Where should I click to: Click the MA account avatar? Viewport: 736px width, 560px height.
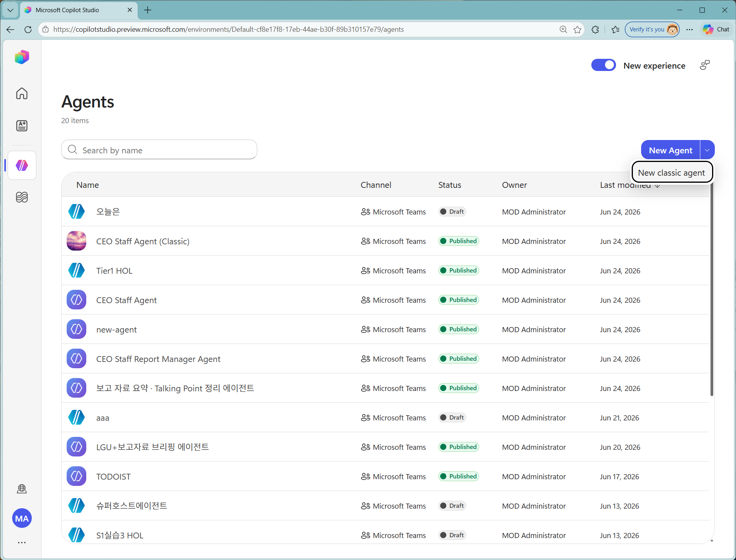[22, 518]
